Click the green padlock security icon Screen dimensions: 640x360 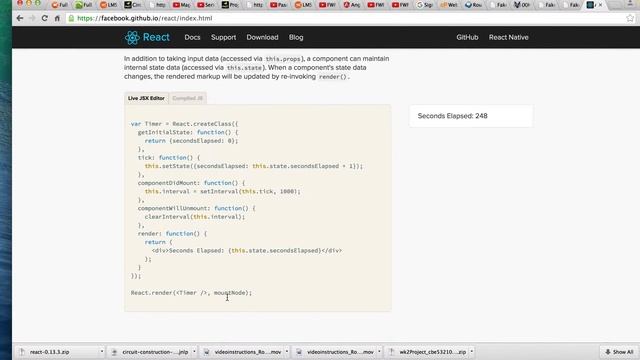[x=71, y=18]
